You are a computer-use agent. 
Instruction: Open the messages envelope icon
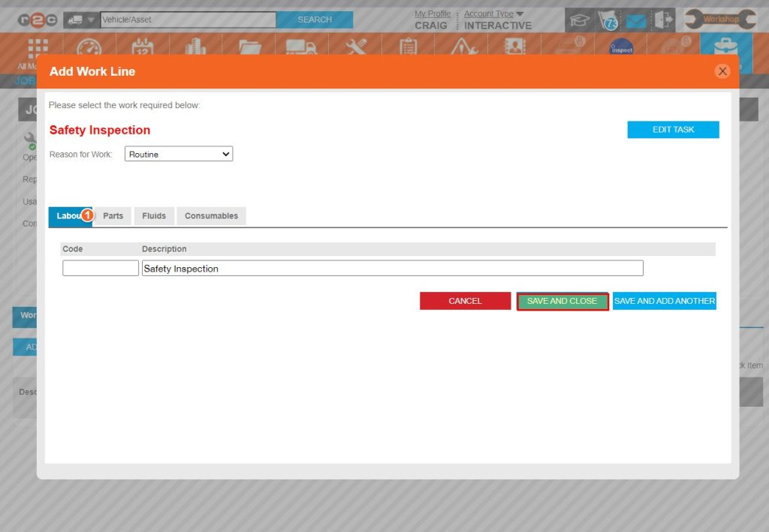click(x=635, y=20)
